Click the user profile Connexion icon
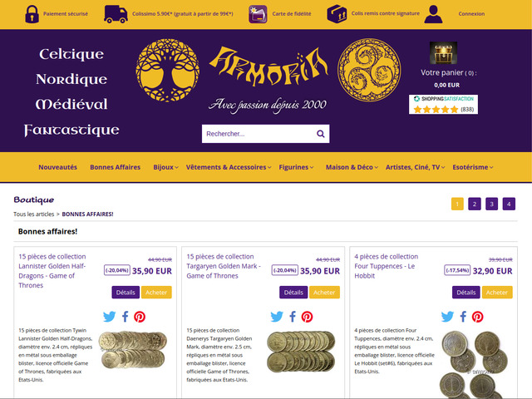This screenshot has height=399, width=532. click(x=433, y=14)
